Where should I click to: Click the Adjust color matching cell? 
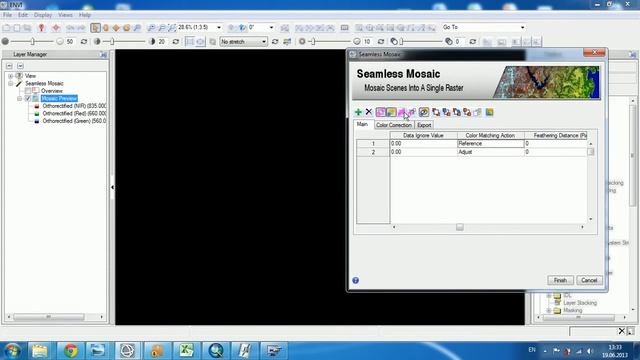pos(491,152)
